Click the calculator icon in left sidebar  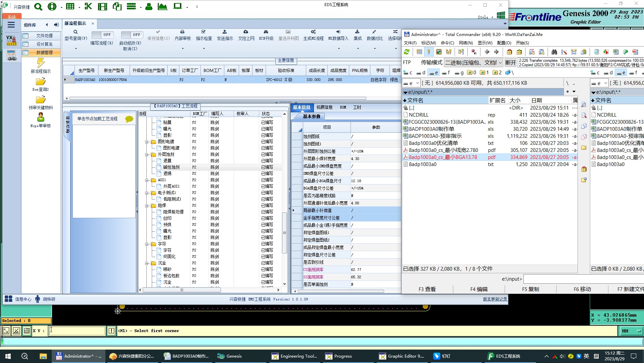11,55
